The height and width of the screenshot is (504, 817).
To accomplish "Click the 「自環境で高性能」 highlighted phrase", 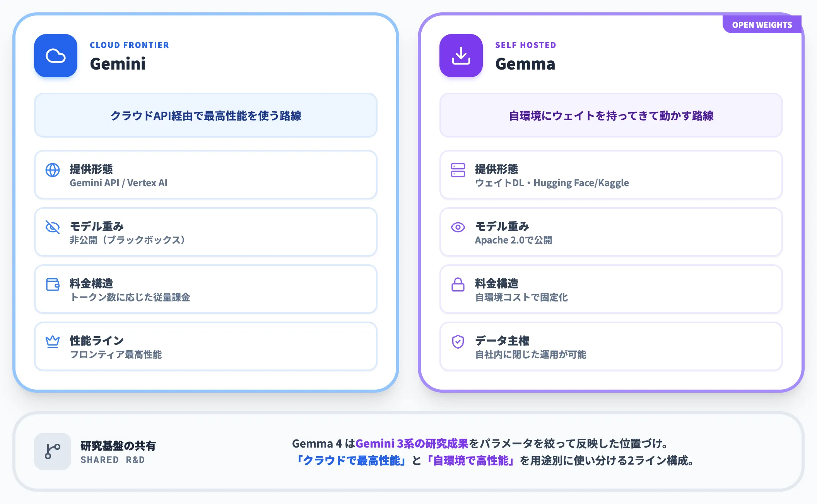I will click(470, 460).
